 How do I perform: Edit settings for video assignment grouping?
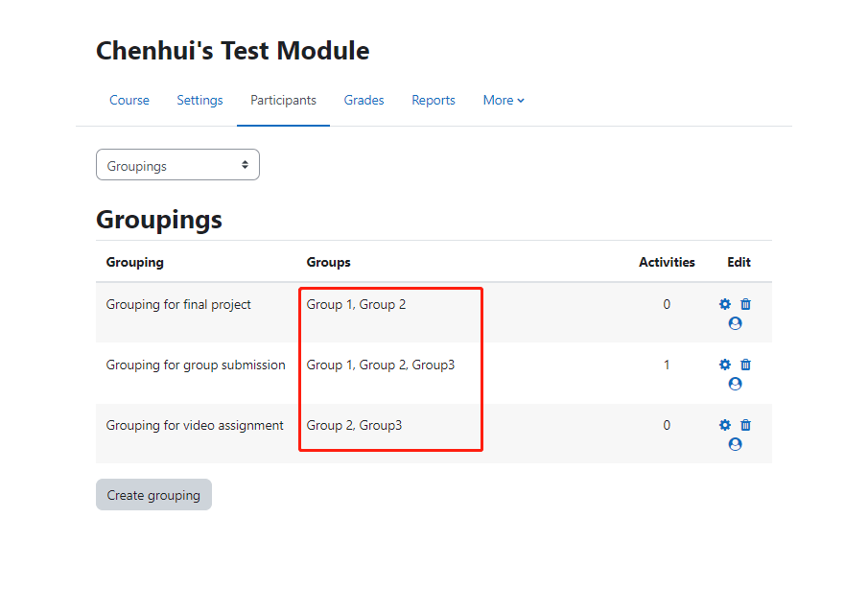[x=725, y=426]
